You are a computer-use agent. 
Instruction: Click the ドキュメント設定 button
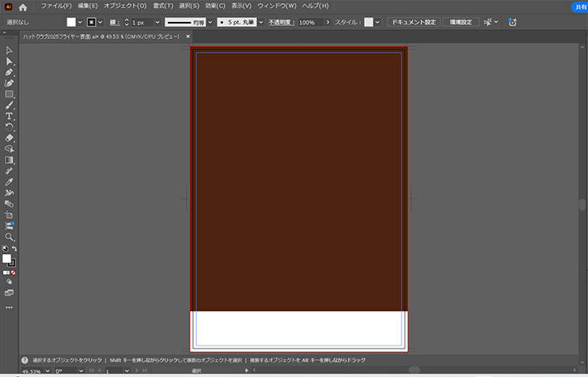click(x=414, y=22)
